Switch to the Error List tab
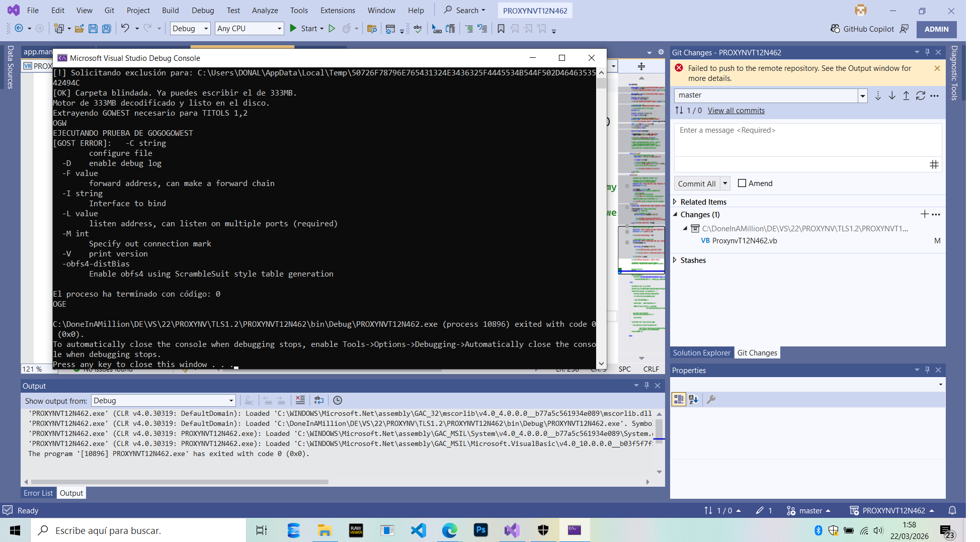980x542 pixels. tap(38, 493)
